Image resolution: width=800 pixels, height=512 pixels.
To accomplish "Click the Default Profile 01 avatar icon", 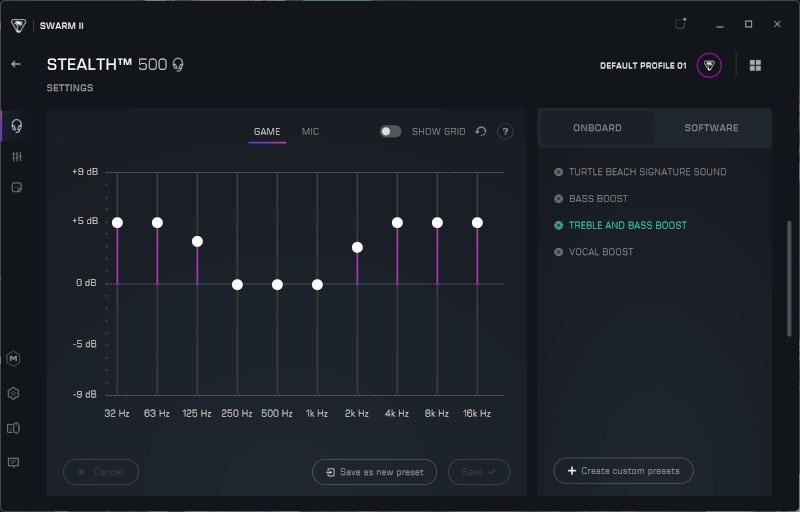I will (709, 65).
